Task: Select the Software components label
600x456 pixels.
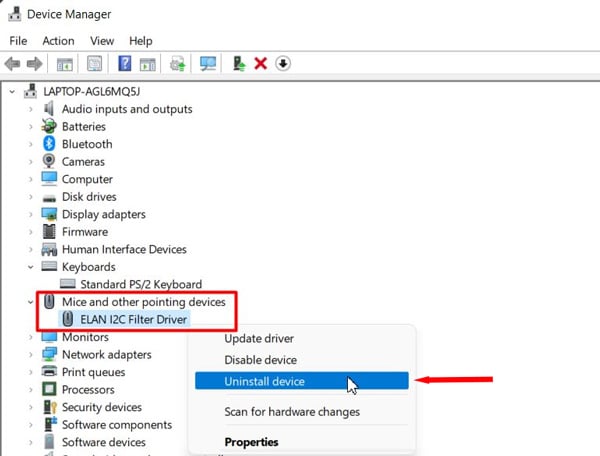Action: 117,425
